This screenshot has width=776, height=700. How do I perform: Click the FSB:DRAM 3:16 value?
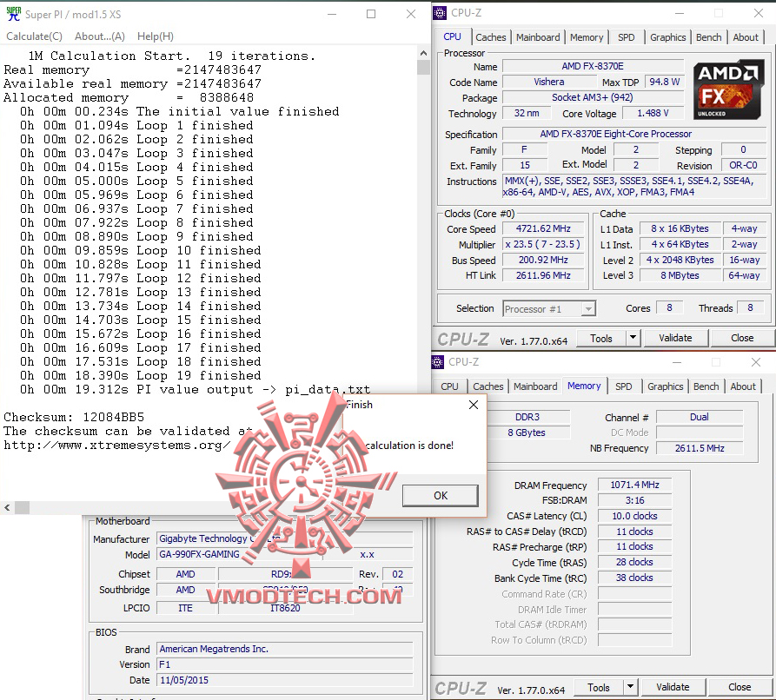click(634, 500)
